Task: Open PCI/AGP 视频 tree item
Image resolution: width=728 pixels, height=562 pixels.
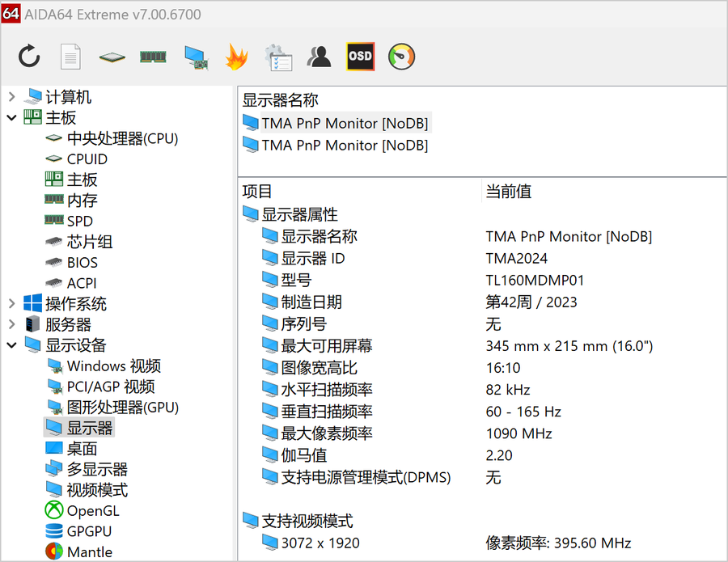Action: point(111,386)
